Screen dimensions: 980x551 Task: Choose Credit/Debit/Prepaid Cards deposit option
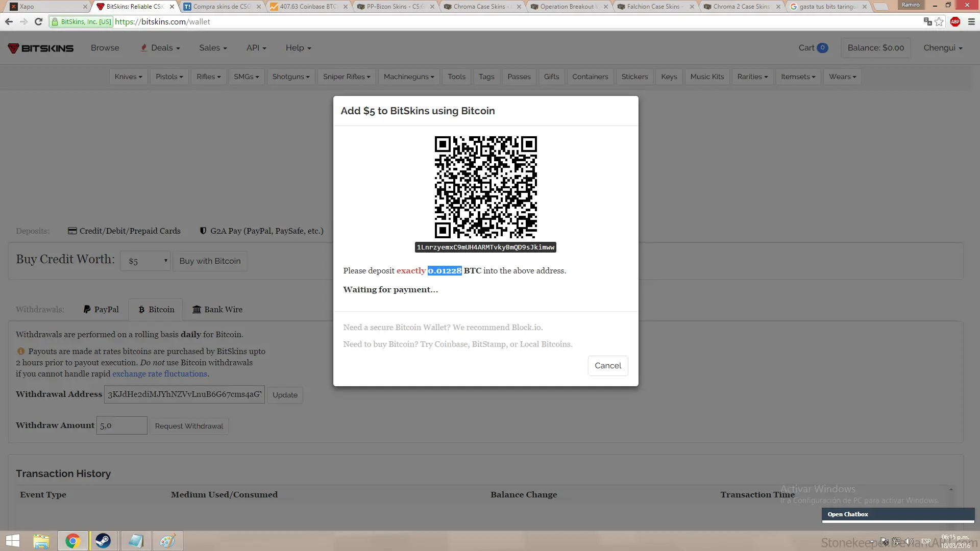(x=124, y=231)
